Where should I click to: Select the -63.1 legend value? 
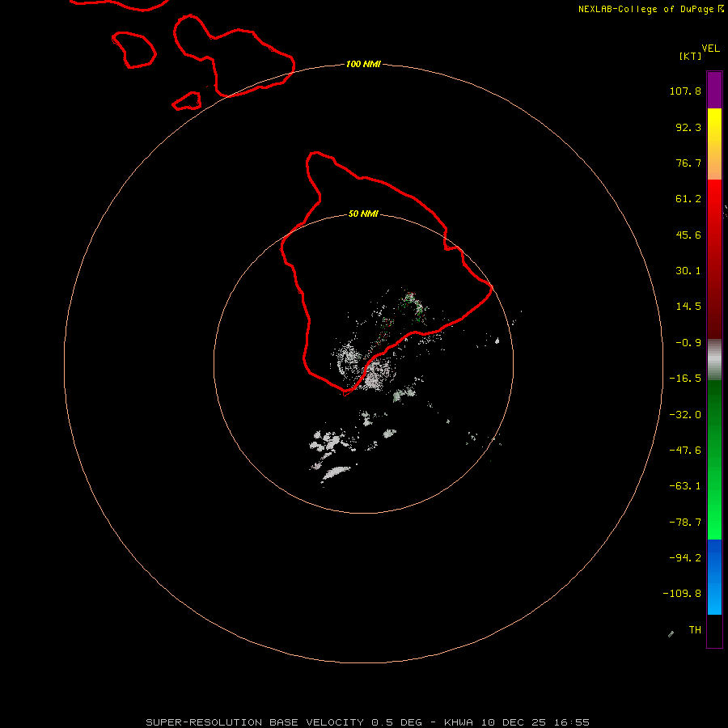[x=685, y=486]
